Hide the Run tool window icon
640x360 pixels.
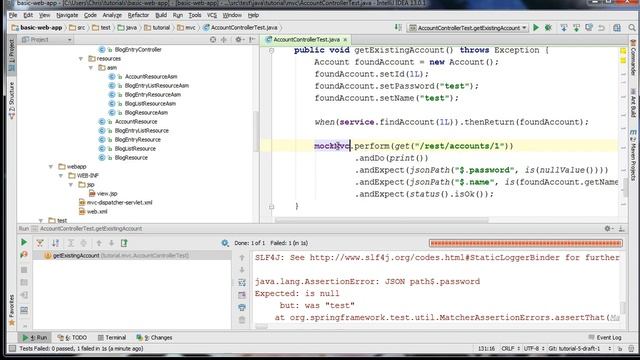pos(621,229)
